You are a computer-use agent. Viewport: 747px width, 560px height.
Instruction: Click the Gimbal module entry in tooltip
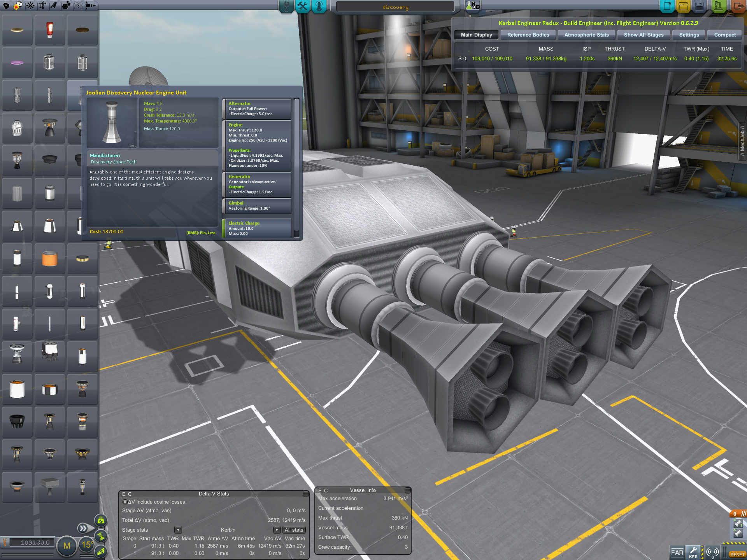pos(257,206)
